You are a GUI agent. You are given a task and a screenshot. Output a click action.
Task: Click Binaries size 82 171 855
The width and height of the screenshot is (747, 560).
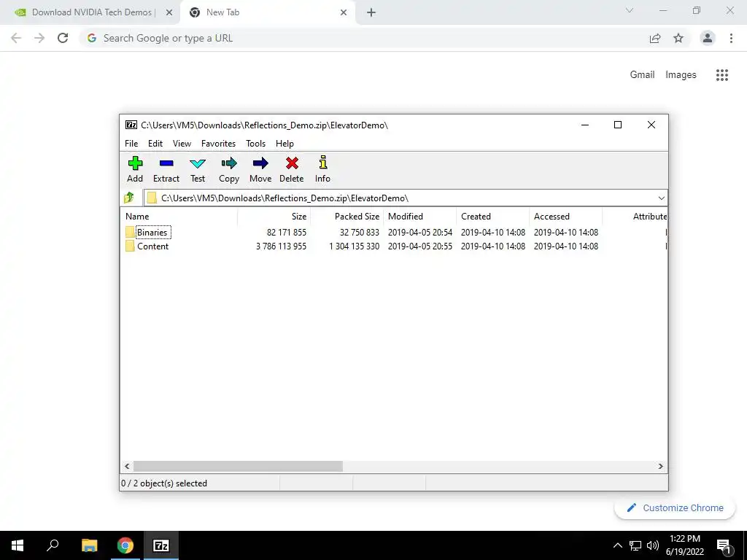point(286,233)
